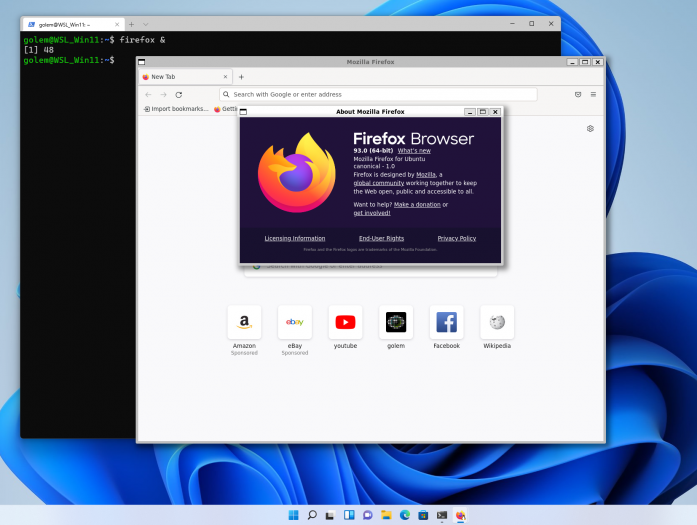Open End-User Rights link
The height and width of the screenshot is (525, 697).
(381, 238)
